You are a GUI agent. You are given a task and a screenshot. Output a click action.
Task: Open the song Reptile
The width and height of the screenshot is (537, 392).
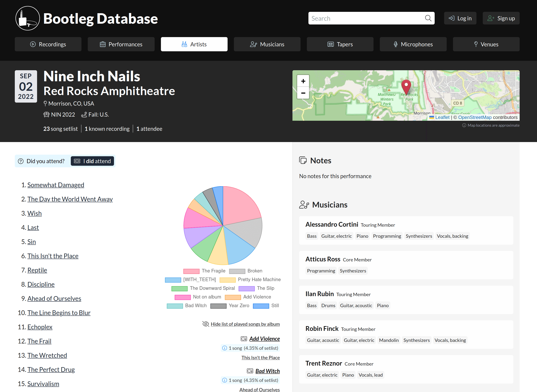click(x=37, y=270)
